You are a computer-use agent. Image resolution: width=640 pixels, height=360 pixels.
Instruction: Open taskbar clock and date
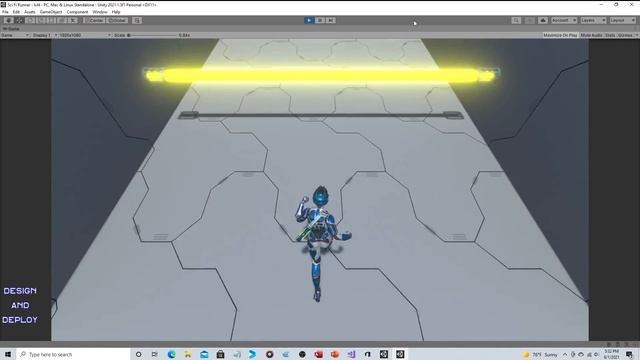point(611,354)
